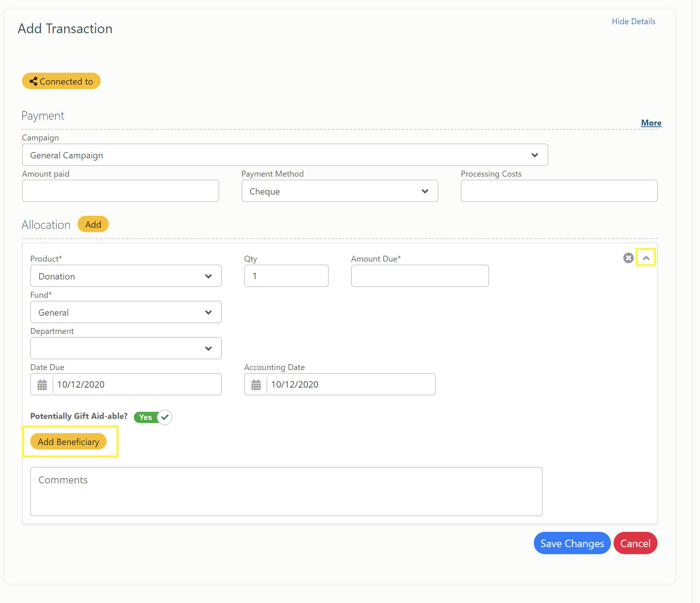Image resolution: width=700 pixels, height=603 pixels.
Task: Click the Connected to share button
Action: coord(61,81)
